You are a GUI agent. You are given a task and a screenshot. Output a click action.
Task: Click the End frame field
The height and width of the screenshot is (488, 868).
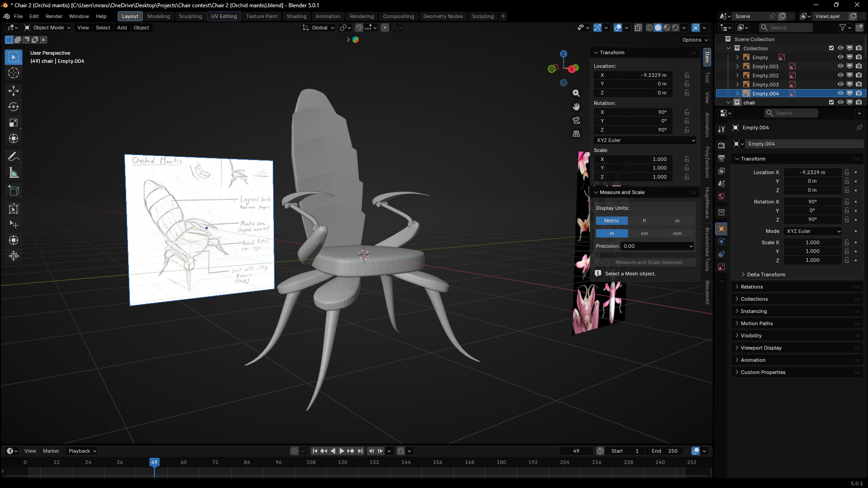[664, 451]
